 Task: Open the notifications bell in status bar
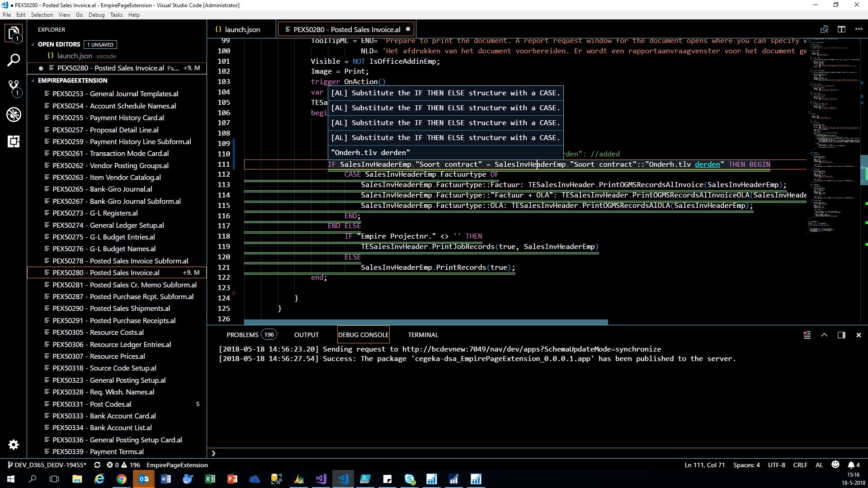851,465
